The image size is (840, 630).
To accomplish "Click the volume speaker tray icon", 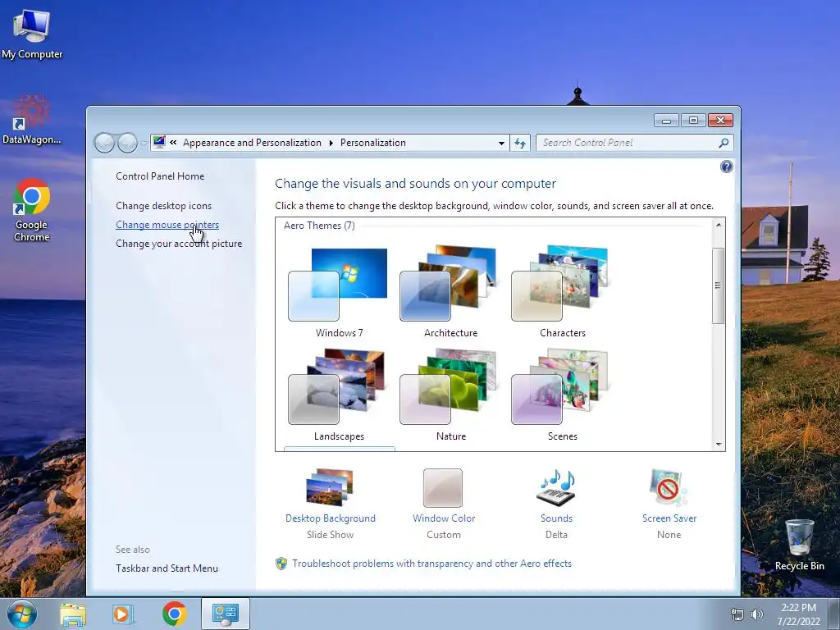I will point(757,614).
